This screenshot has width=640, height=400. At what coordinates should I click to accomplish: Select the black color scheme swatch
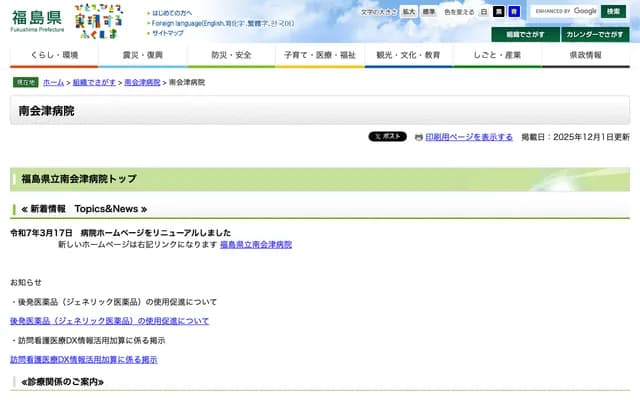pyautogui.click(x=499, y=12)
